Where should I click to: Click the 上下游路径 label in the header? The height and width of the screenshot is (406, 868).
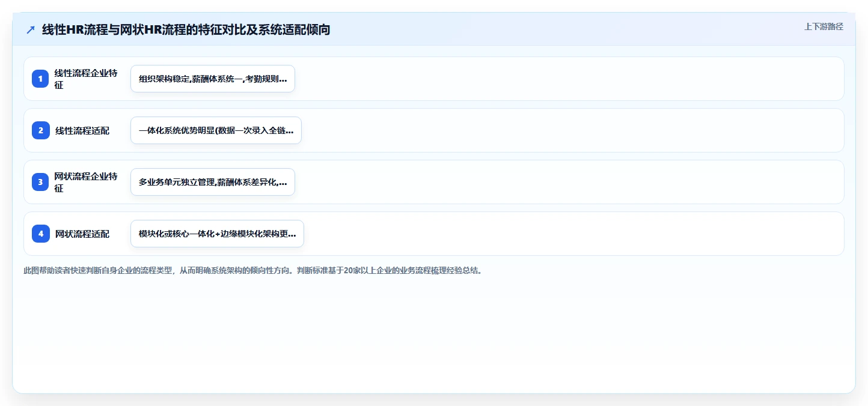click(x=824, y=26)
